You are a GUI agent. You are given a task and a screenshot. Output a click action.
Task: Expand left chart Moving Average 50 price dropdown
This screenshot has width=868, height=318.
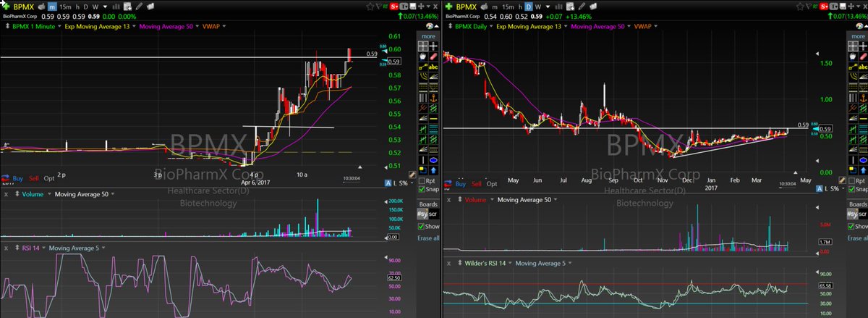(197, 26)
